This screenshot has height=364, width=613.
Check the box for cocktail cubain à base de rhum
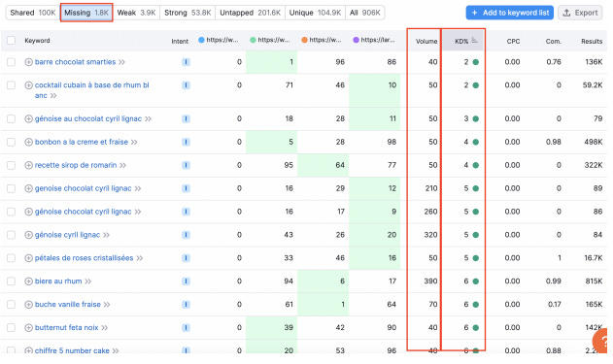coord(12,85)
